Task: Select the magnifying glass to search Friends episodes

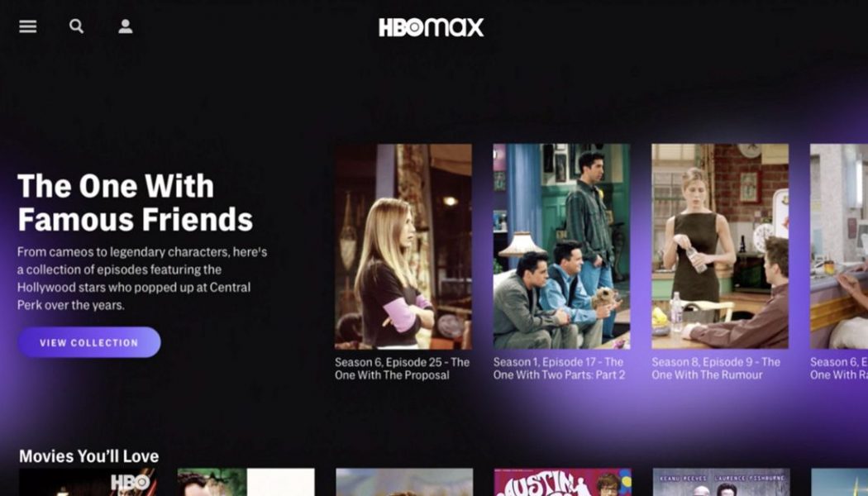Action: tap(76, 26)
